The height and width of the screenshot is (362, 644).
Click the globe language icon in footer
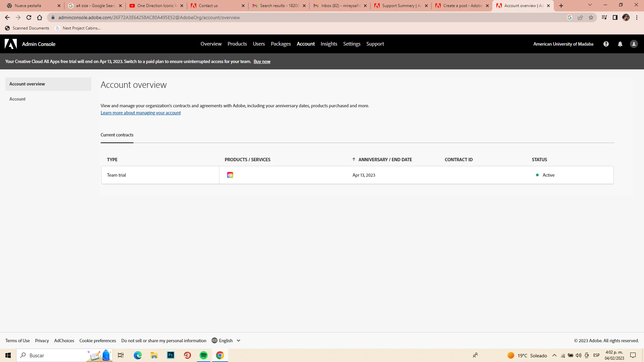[214, 341]
